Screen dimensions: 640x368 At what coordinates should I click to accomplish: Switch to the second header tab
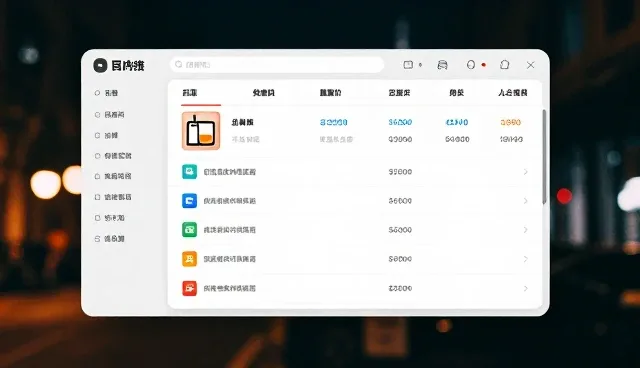[x=264, y=93]
